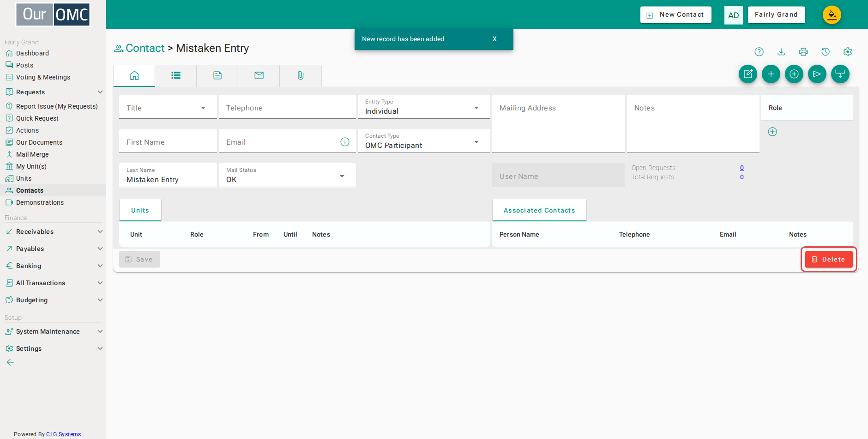Expand the Receivables sidebar section

pyautogui.click(x=53, y=232)
